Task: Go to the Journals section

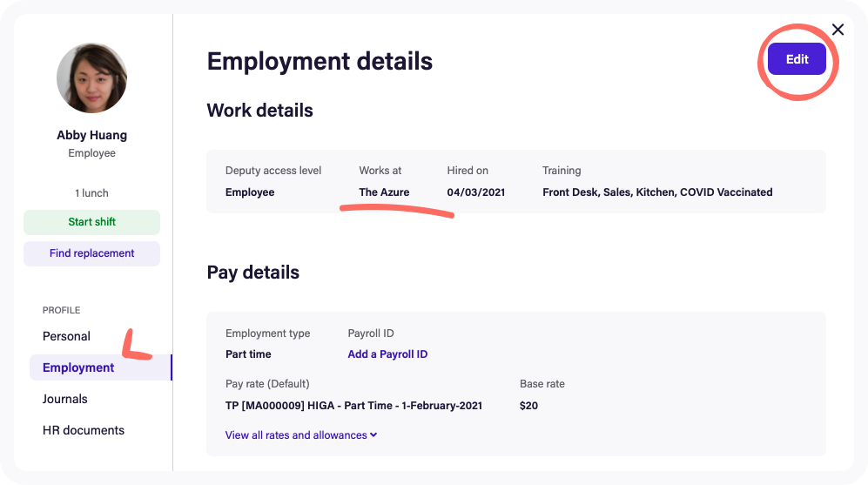Action: tap(65, 399)
